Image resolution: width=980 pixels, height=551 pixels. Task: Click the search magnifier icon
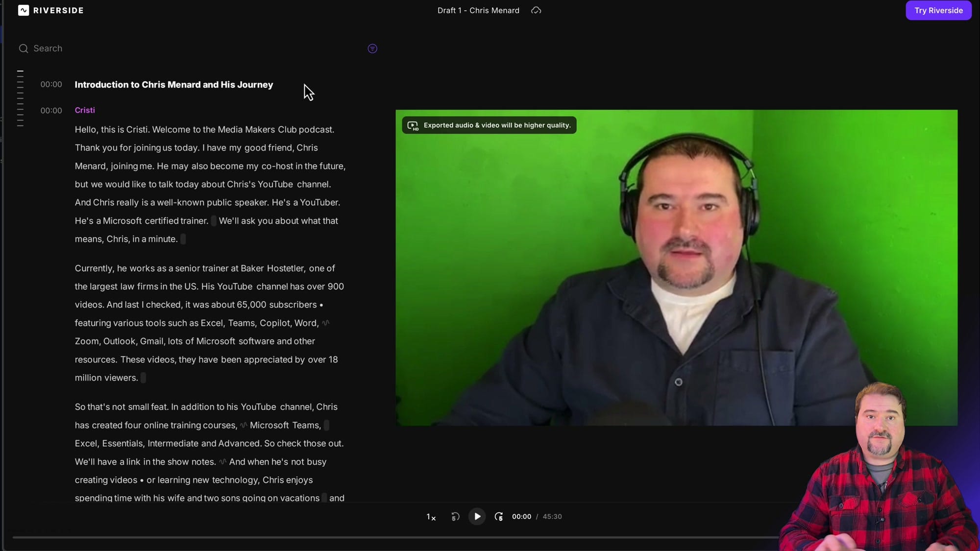24,48
